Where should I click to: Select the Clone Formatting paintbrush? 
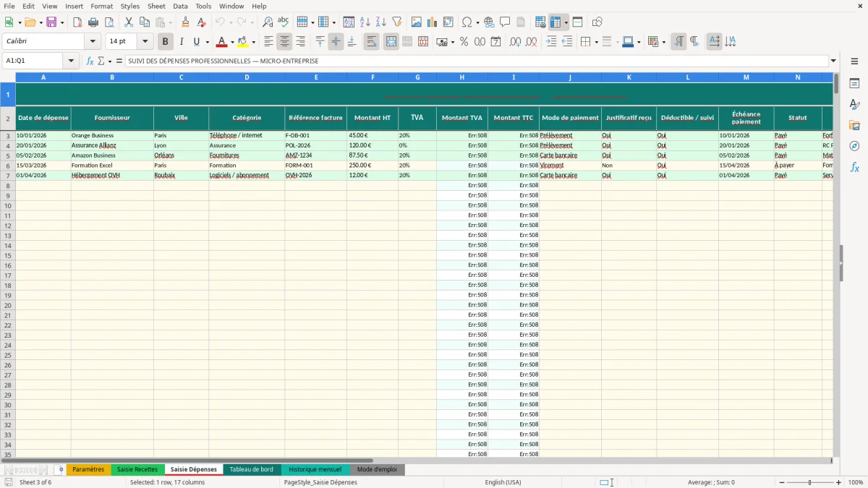point(185,22)
